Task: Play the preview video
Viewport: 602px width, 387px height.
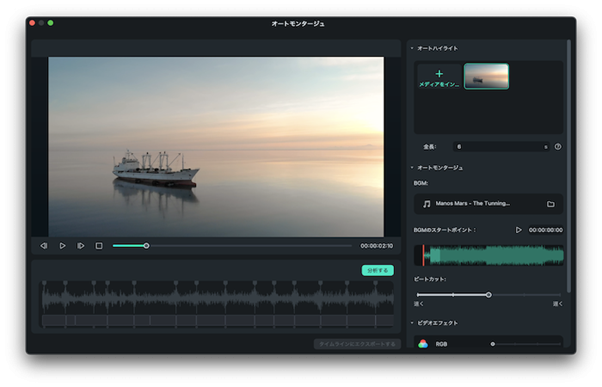Action: pyautogui.click(x=62, y=246)
